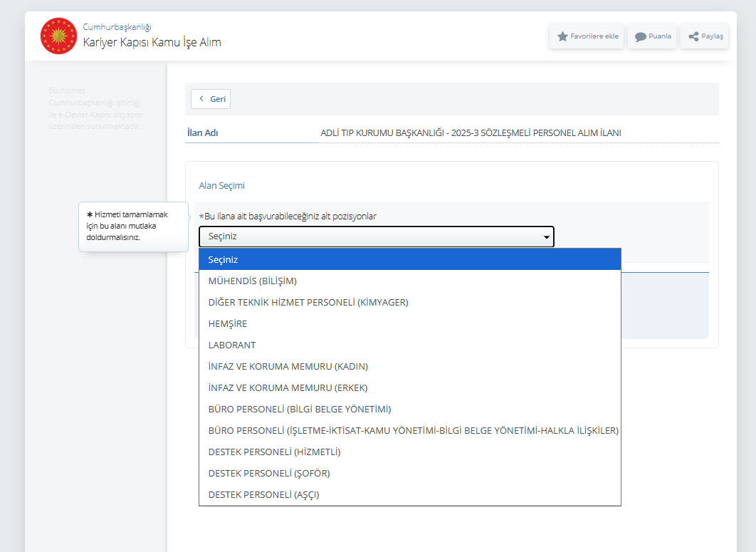Choose LABORANT from the dropdown list
Image resolution: width=756 pixels, height=552 pixels.
(x=232, y=345)
